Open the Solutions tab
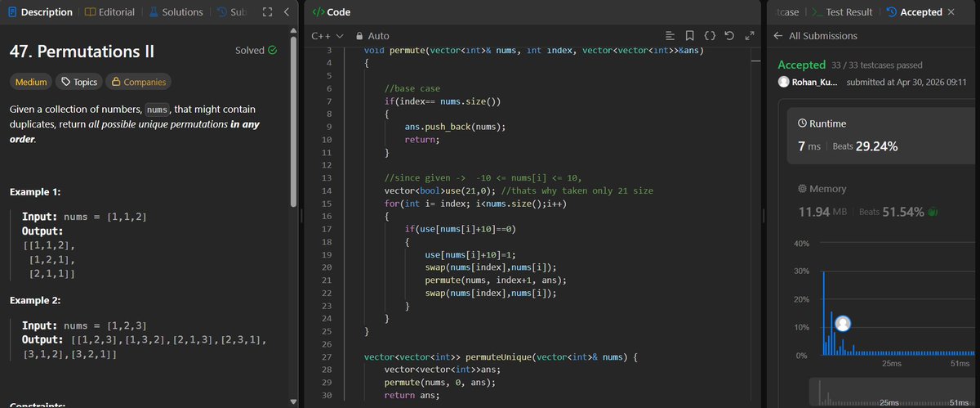The height and width of the screenshot is (408, 980). [176, 12]
